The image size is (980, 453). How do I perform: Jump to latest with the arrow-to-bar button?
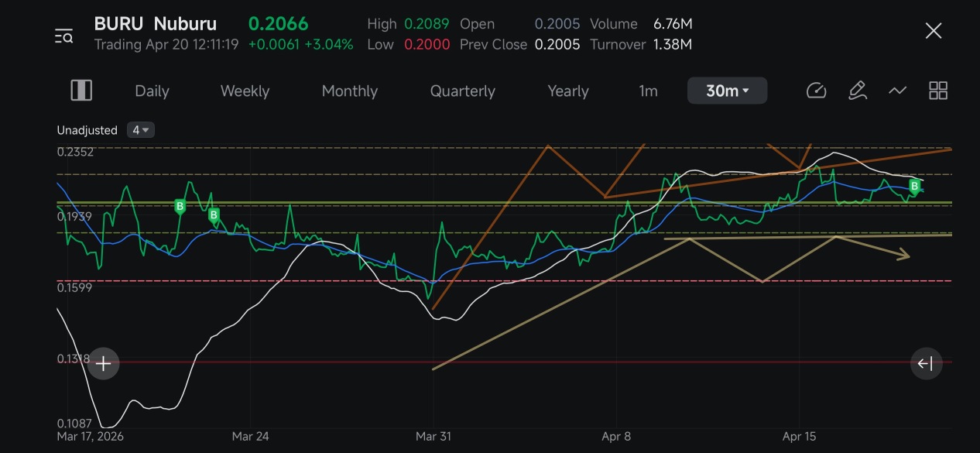926,363
